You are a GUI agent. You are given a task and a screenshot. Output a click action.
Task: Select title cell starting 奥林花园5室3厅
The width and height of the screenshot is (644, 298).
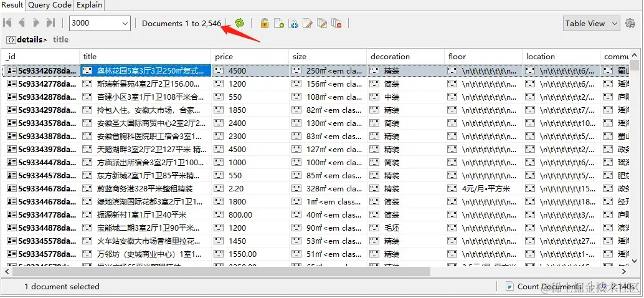pyautogui.click(x=145, y=70)
